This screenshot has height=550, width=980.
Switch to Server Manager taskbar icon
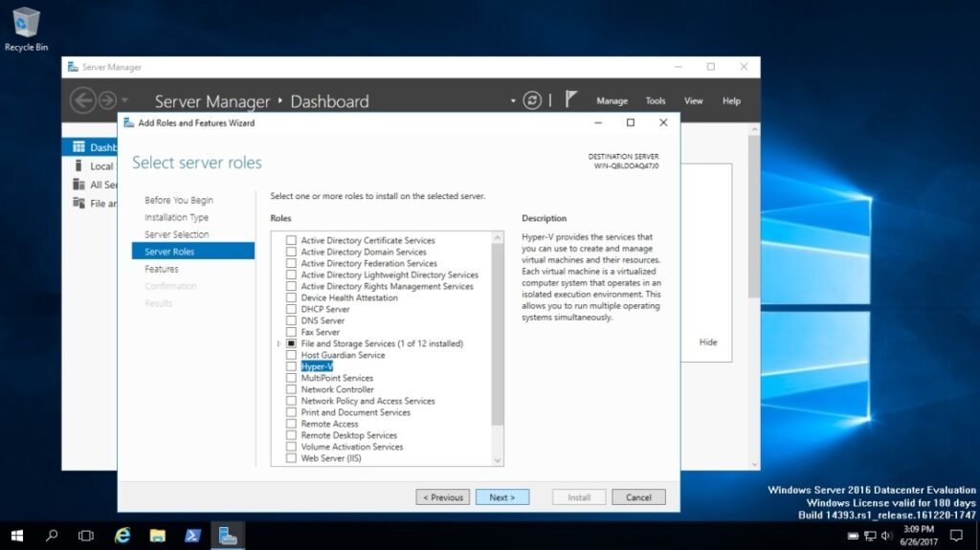(228, 536)
